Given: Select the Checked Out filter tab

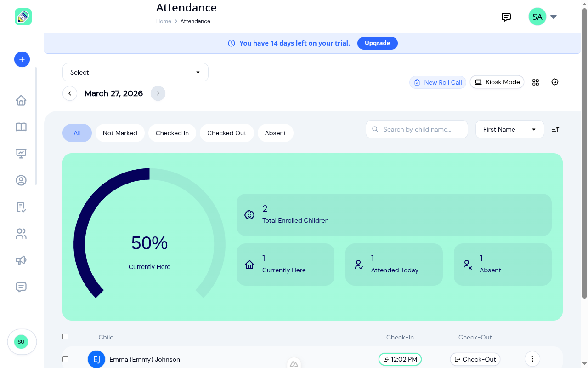Looking at the screenshot, I should pos(227,133).
